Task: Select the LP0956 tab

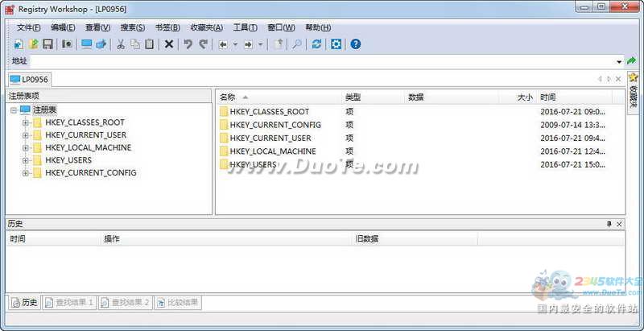Action: tap(29, 79)
